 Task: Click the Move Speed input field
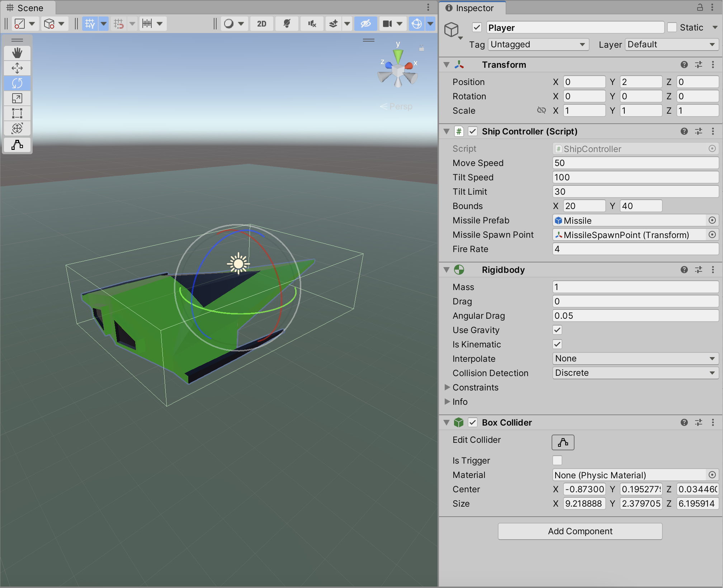click(x=635, y=163)
